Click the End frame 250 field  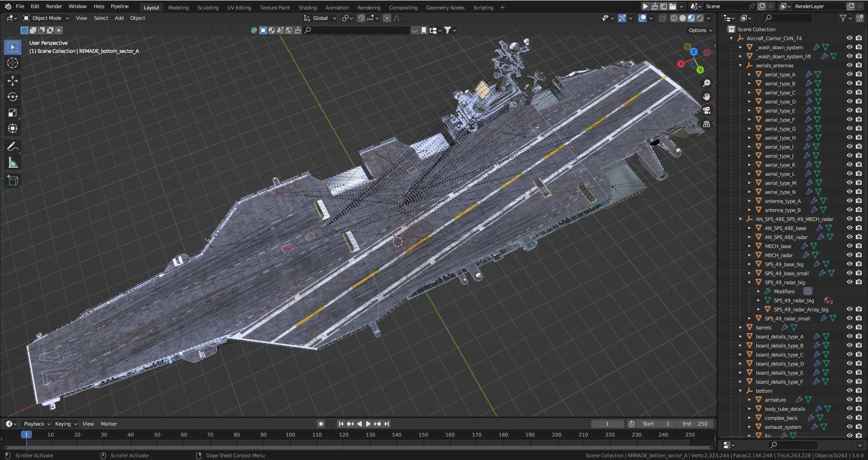point(695,424)
